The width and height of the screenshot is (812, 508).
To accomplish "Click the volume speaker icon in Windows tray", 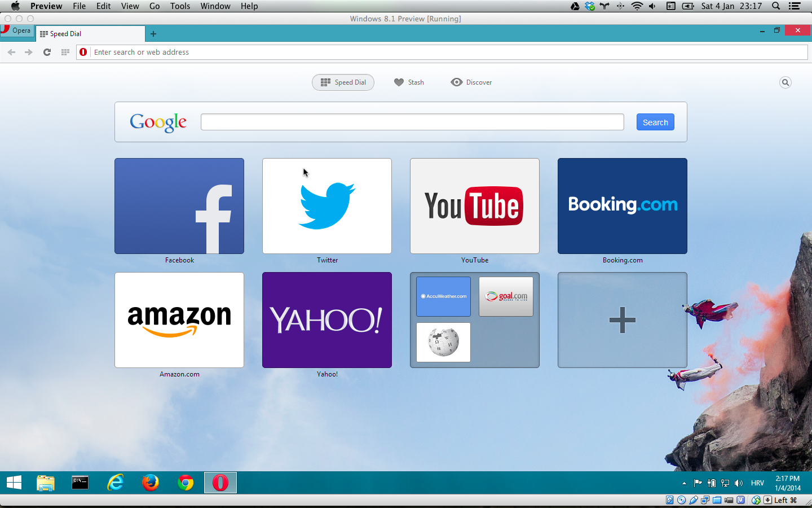I will tap(739, 483).
